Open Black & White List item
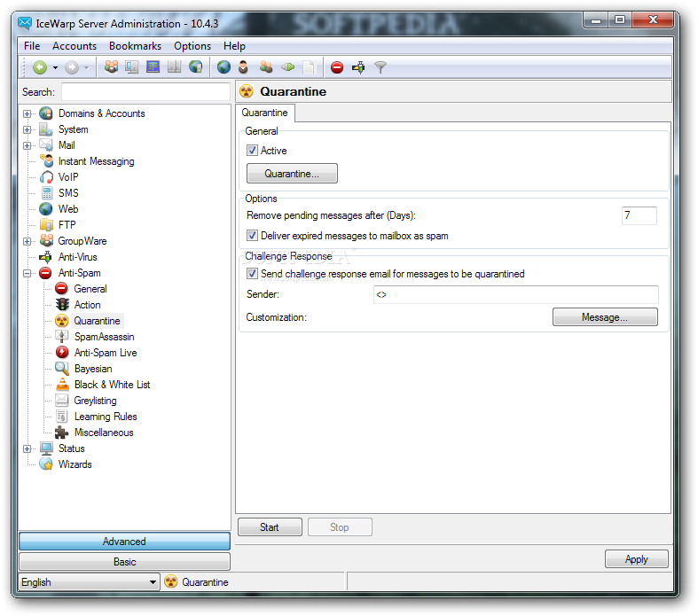 (x=112, y=385)
